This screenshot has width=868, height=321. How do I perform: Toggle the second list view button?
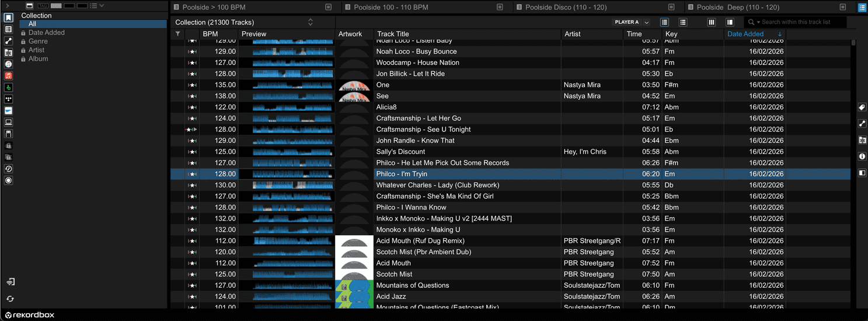point(683,22)
